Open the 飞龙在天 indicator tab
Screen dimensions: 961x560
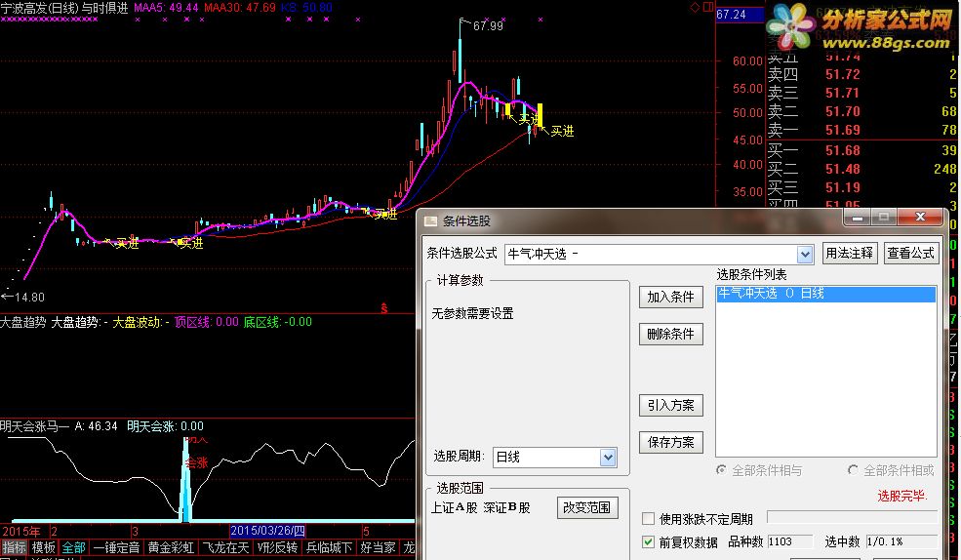click(x=225, y=547)
